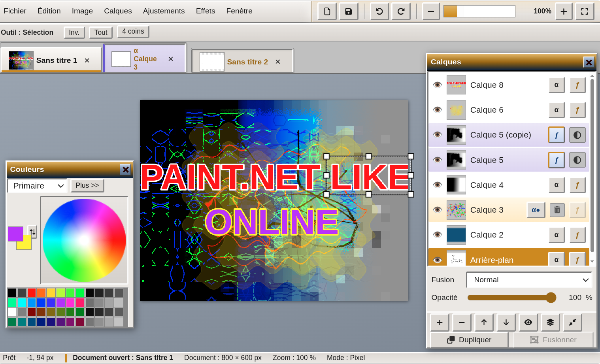Screen dimensions: 600x364
Task: Select the yellow secondary color swatch
Action: coord(26,245)
